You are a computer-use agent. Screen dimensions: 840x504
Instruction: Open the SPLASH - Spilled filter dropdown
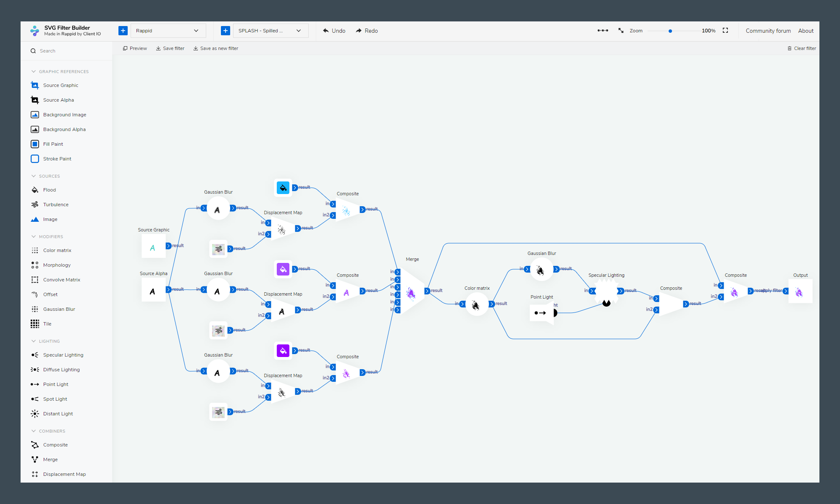pos(270,31)
